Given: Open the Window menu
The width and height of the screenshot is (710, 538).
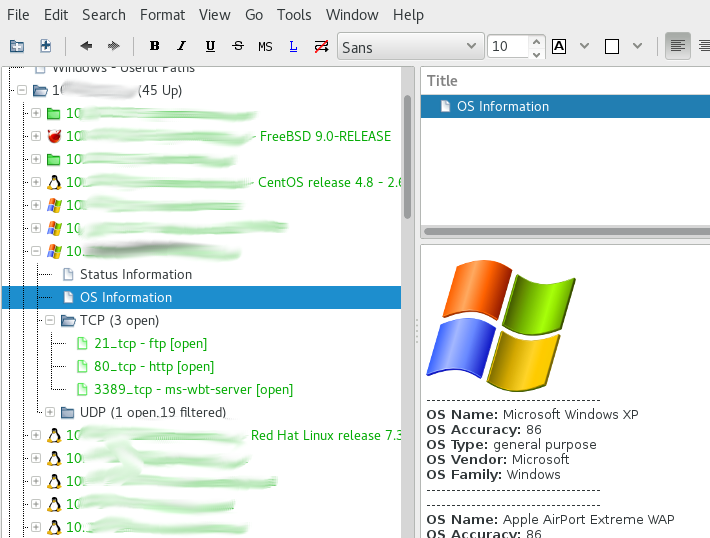Looking at the screenshot, I should pos(352,14).
